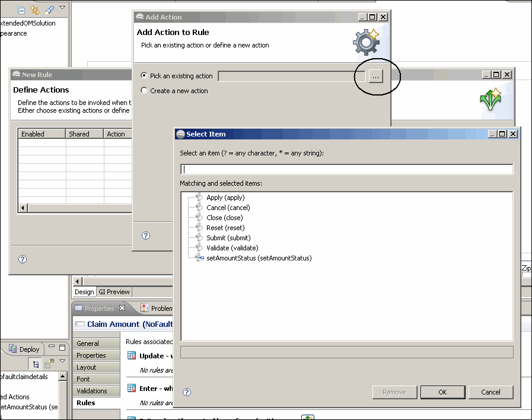Select 'Pick an existing action' radio button
This screenshot has height=420, width=532.
(144, 75)
